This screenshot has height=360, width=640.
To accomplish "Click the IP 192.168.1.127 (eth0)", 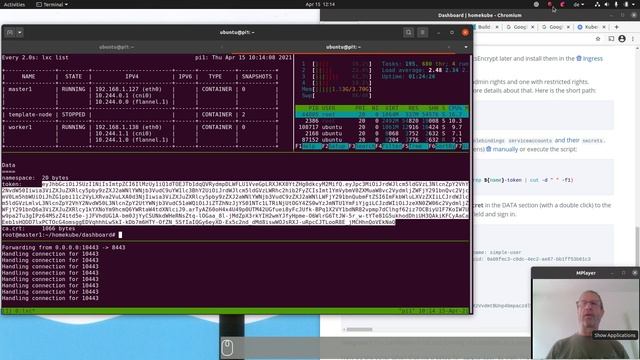I will point(129,89).
